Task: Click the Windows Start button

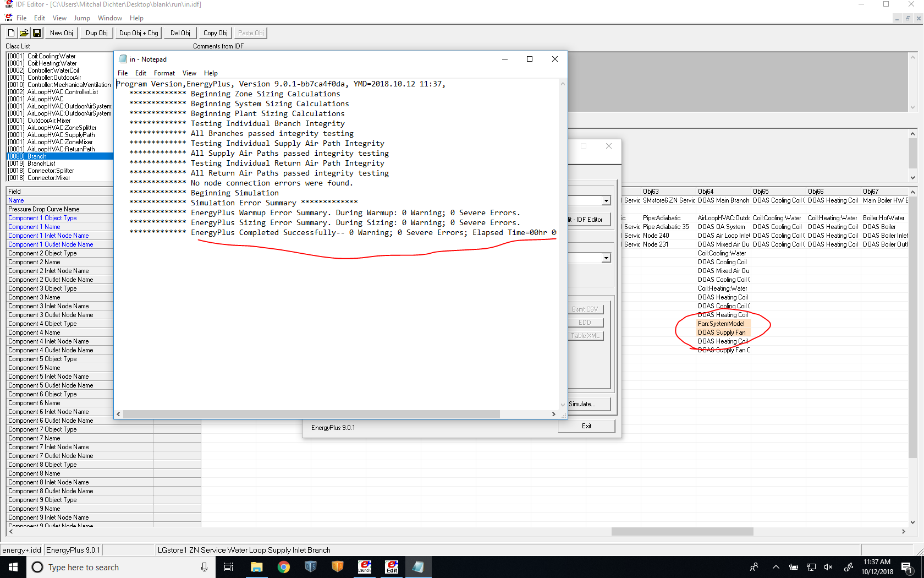Action: pos(13,567)
